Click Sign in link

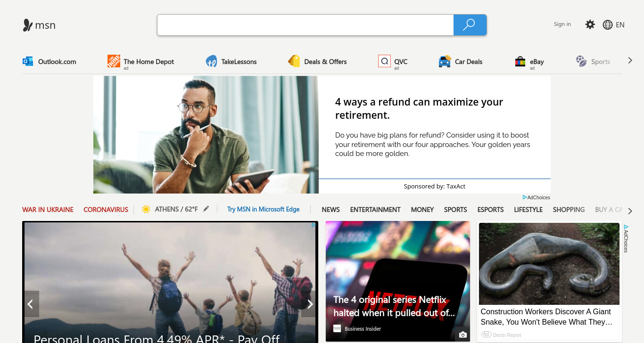pos(562,24)
